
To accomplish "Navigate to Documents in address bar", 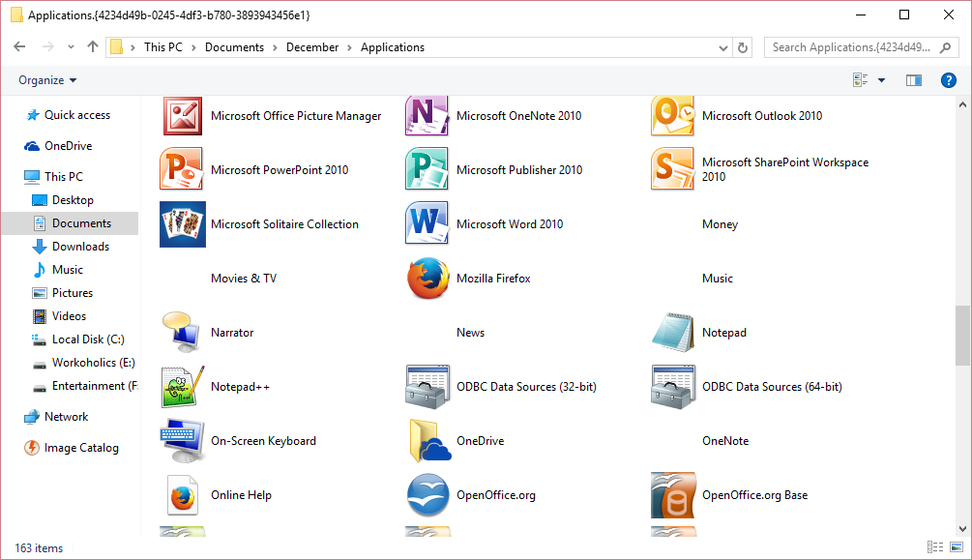I will [234, 47].
